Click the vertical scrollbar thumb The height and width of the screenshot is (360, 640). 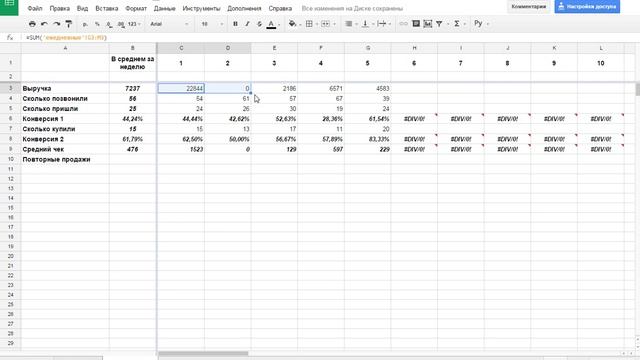coord(637,89)
